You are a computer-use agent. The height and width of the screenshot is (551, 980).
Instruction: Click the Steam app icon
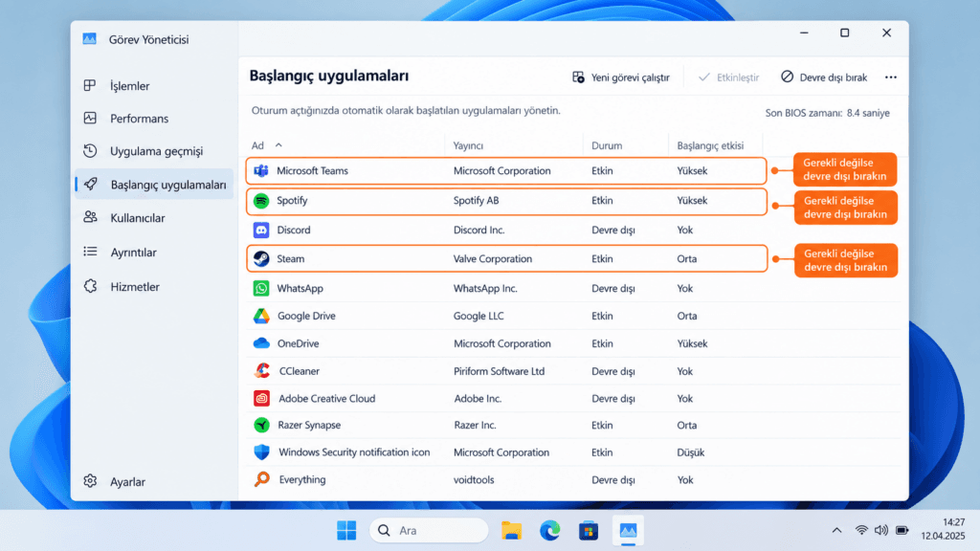pos(261,258)
